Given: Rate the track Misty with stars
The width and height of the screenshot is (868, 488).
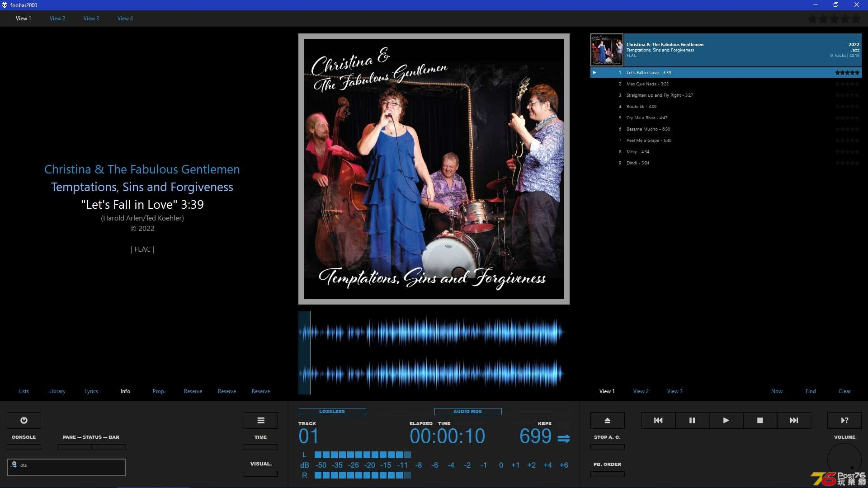Looking at the screenshot, I should (x=847, y=151).
